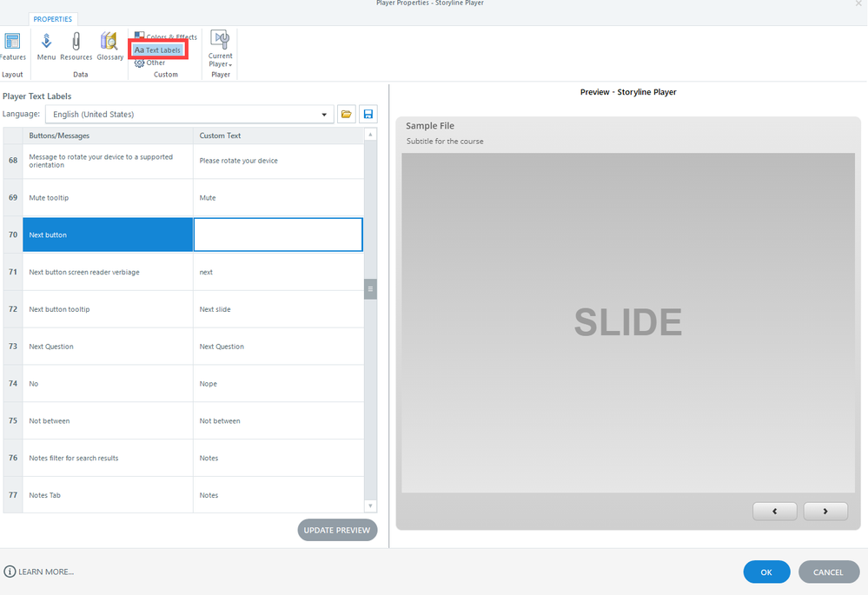
Task: Click the SLIDE preview area
Action: 628,322
